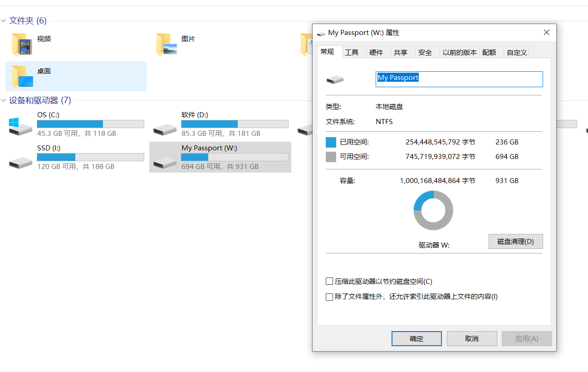Select the My Passport (W:) drive icon
The height and width of the screenshot is (372, 588).
coord(165,162)
